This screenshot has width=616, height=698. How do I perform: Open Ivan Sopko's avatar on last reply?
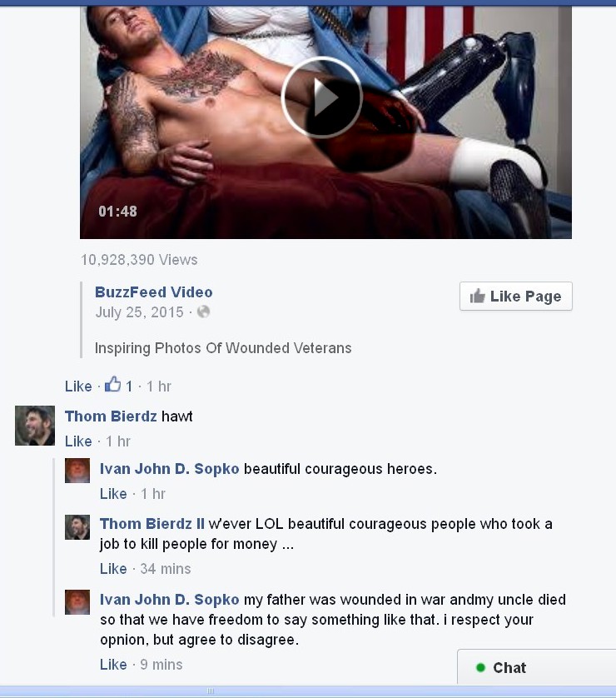click(x=77, y=602)
